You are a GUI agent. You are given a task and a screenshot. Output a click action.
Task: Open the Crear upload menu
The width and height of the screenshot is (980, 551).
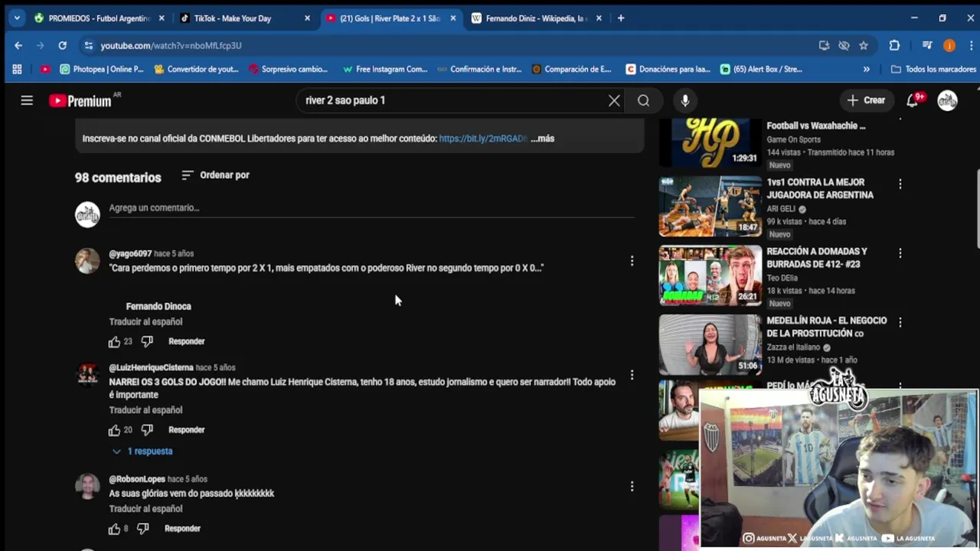866,100
